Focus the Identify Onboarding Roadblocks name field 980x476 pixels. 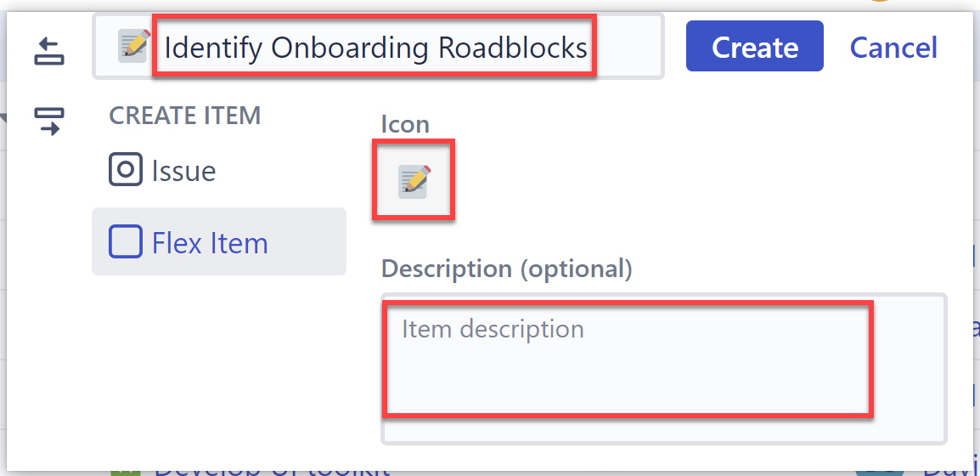375,47
